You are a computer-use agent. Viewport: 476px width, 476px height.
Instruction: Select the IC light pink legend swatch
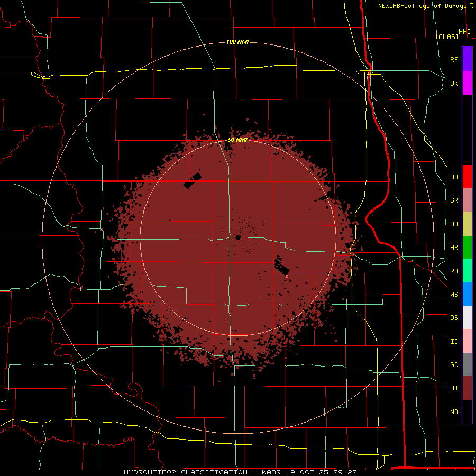(x=467, y=341)
